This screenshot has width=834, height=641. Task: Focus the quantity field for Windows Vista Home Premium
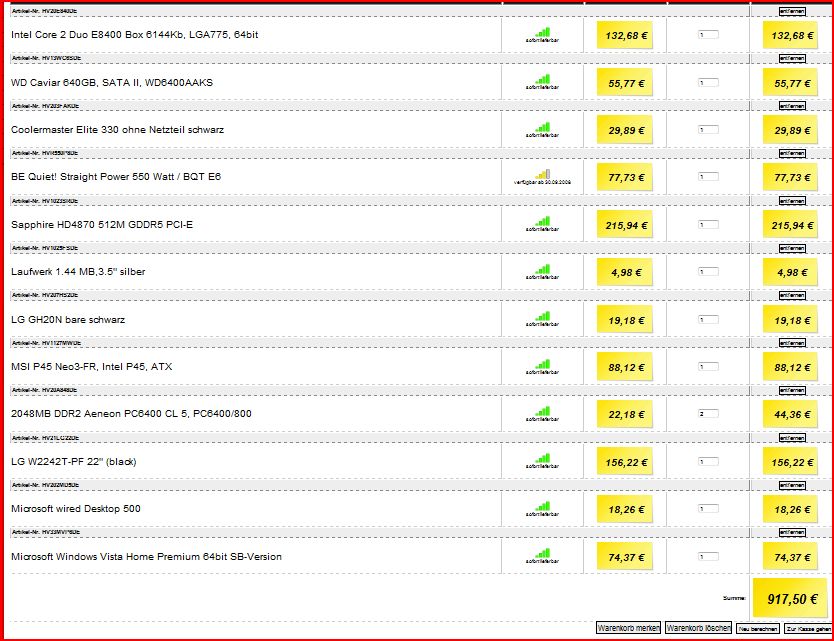coord(708,556)
